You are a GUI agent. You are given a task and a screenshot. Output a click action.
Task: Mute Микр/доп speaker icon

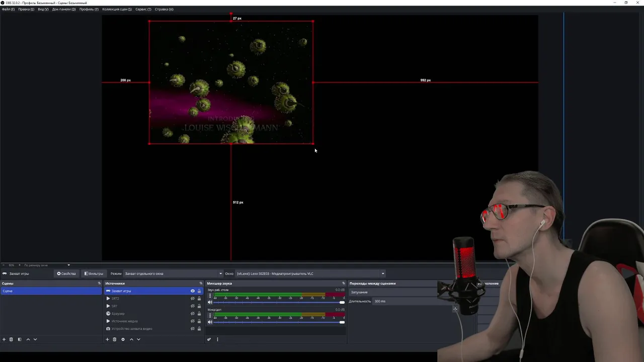(210, 322)
